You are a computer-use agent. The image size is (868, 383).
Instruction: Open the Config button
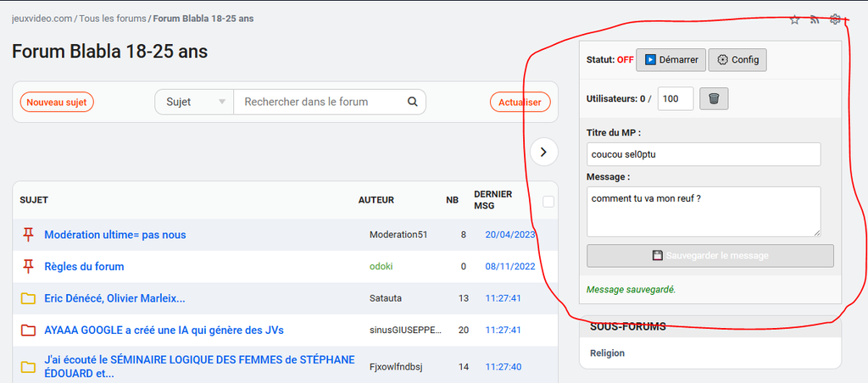pyautogui.click(x=737, y=60)
